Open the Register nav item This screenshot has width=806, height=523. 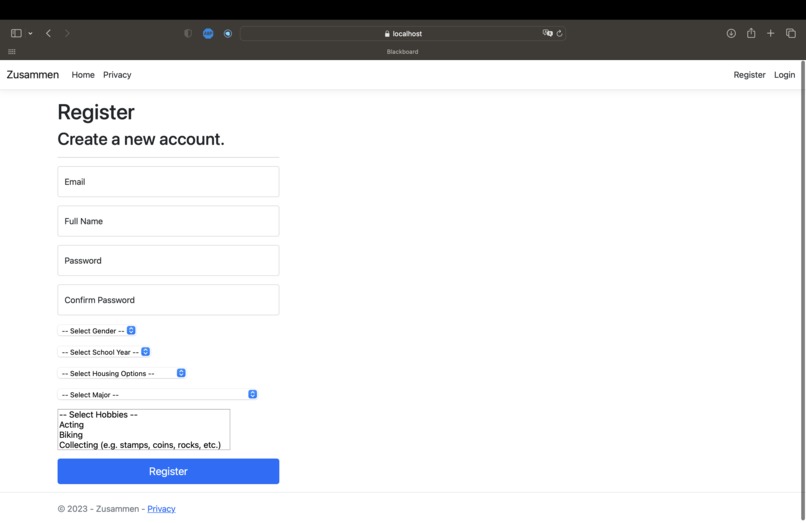point(749,75)
